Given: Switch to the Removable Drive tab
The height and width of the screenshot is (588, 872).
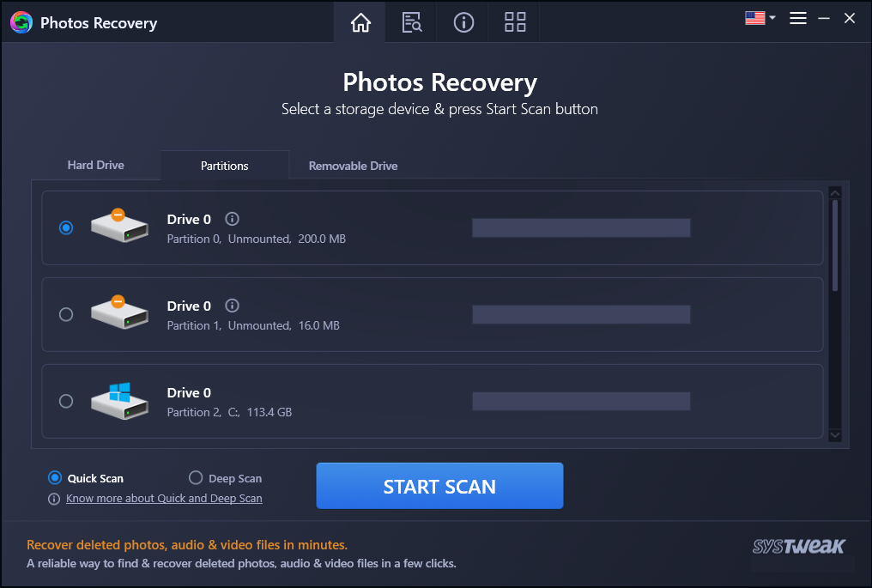Looking at the screenshot, I should coord(353,166).
